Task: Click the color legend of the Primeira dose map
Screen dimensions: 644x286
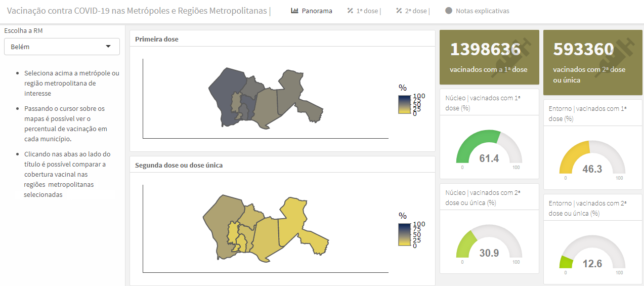Action: click(411, 100)
